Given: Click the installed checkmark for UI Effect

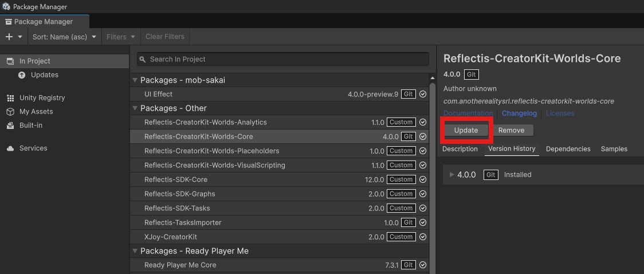Looking at the screenshot, I should coord(423,94).
